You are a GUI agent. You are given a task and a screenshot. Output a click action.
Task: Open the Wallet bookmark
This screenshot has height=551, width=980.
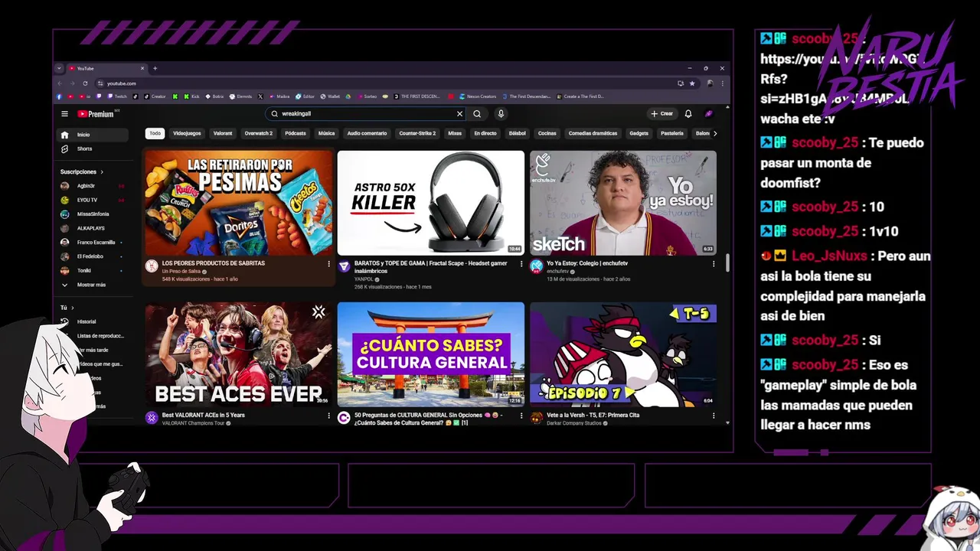(x=330, y=96)
